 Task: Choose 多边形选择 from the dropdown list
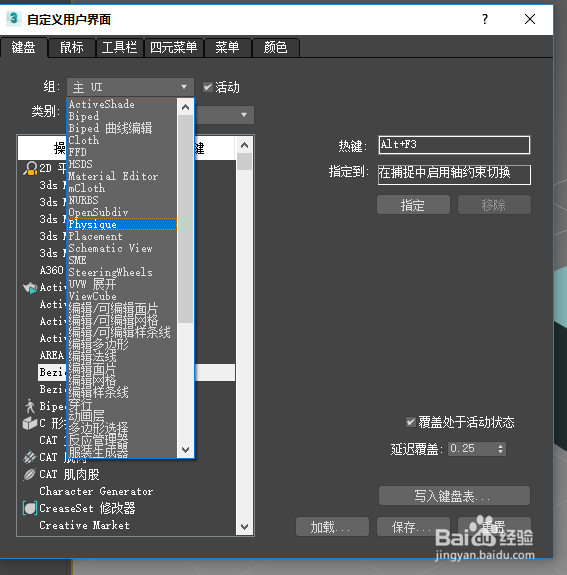pyautogui.click(x=122, y=428)
